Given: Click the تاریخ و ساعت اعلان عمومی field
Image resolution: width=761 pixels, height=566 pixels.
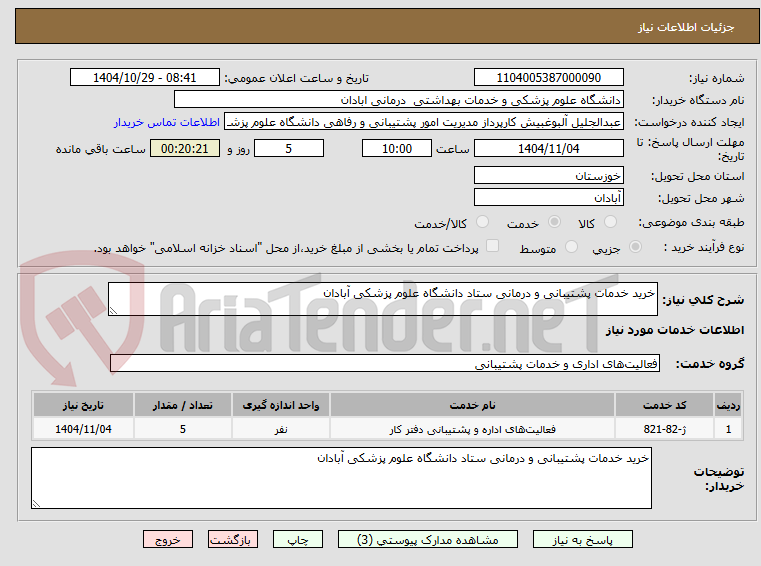Looking at the screenshot, I should point(145,78).
